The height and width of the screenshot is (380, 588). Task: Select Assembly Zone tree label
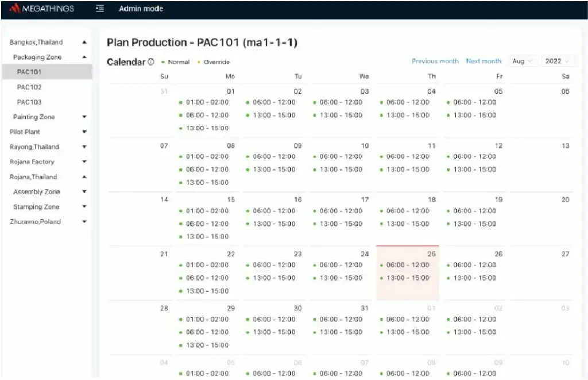click(x=36, y=191)
